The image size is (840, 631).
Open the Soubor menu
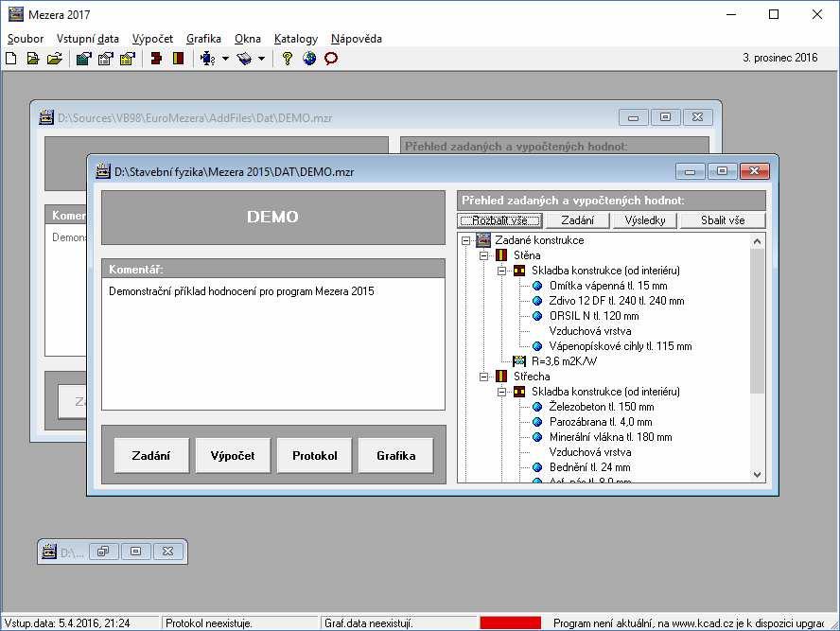[26, 39]
